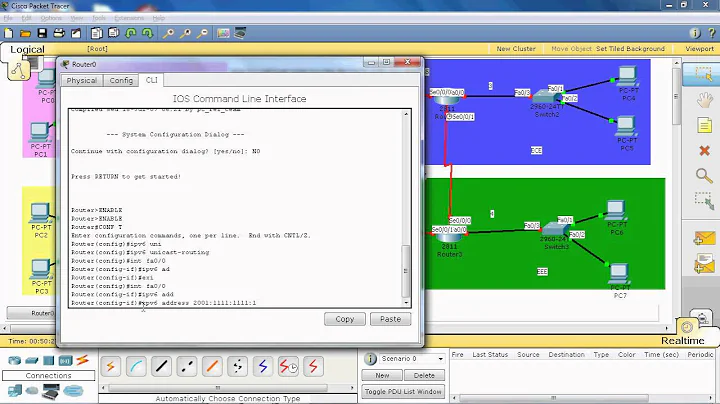Open the Tools menu
The height and width of the screenshot is (404, 720).
99,18
